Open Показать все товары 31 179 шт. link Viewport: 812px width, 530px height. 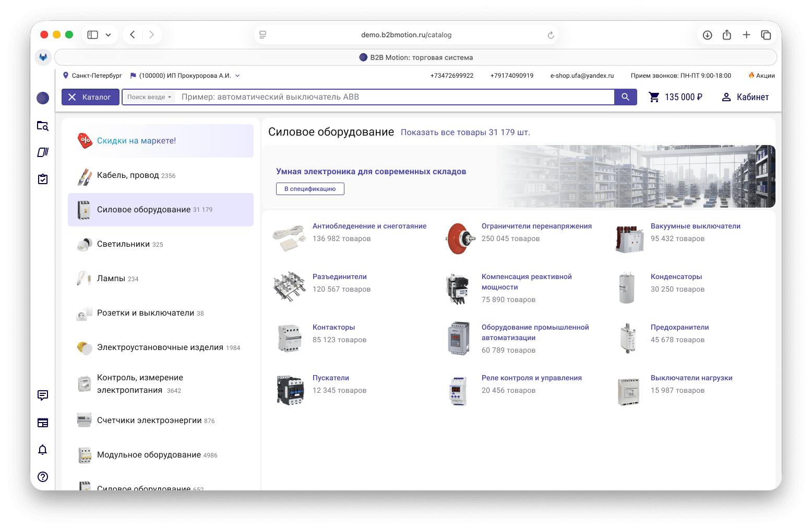465,132
